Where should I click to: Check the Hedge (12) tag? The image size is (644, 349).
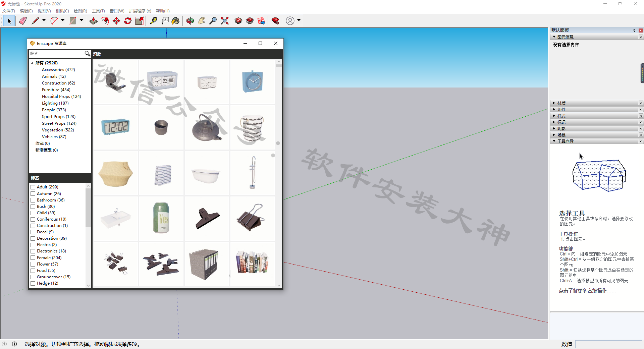33,283
